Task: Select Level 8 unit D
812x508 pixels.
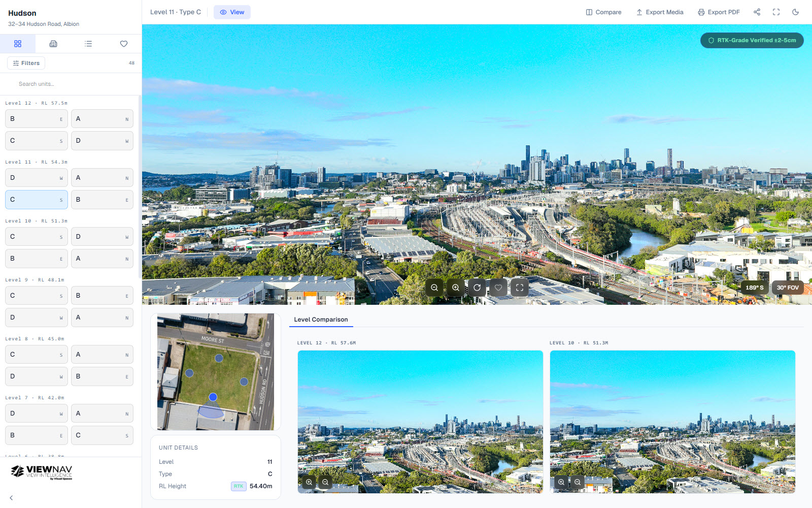Action: (x=37, y=376)
